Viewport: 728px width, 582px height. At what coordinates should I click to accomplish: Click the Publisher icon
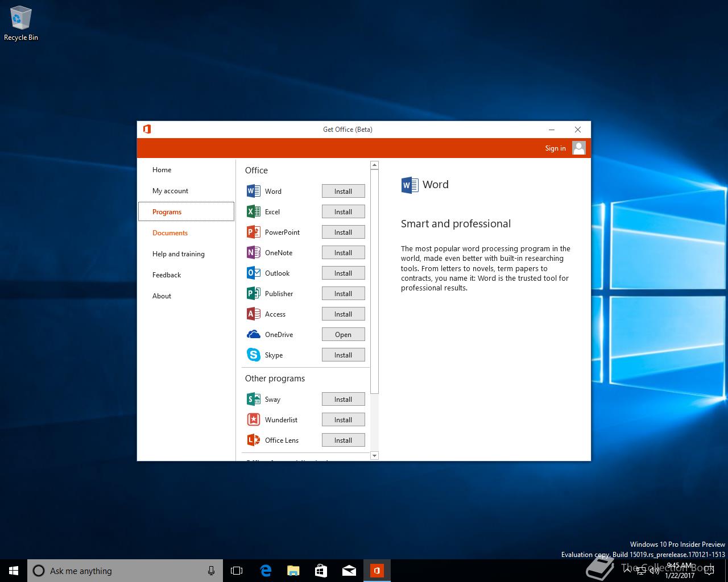pyautogui.click(x=253, y=294)
